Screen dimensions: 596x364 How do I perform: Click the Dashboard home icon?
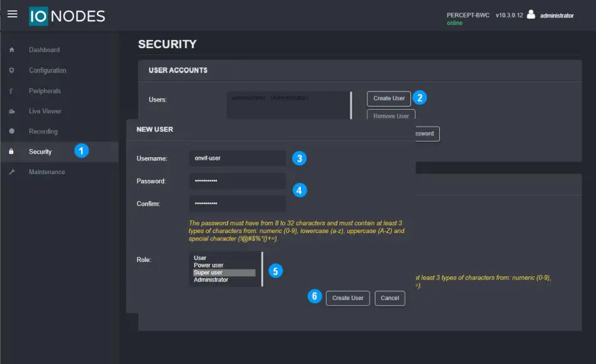tap(11, 49)
